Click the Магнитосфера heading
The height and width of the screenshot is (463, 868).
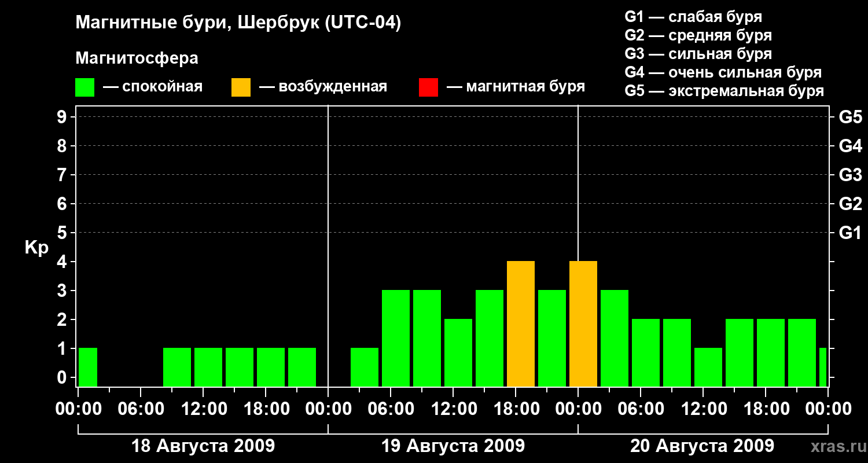tap(137, 58)
